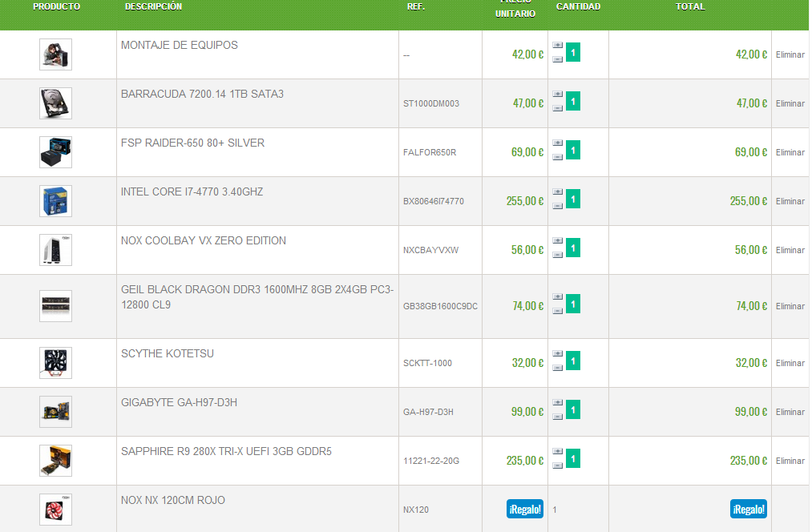812x532 pixels.
Task: Click Geil Black Dragon RAM thumbnail
Action: (x=55, y=306)
